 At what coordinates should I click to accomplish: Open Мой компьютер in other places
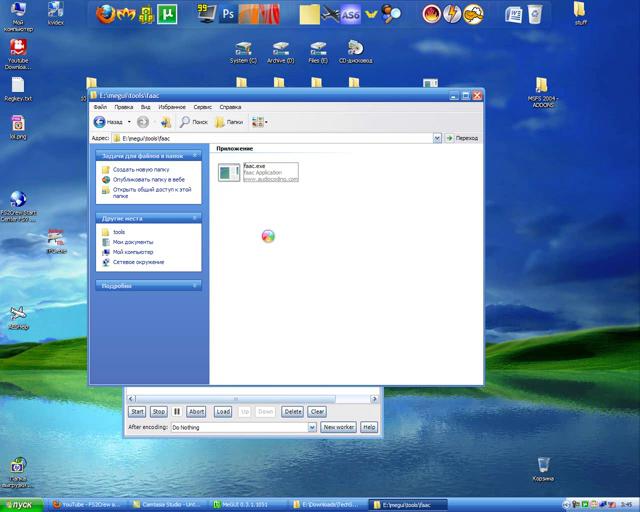(x=133, y=252)
